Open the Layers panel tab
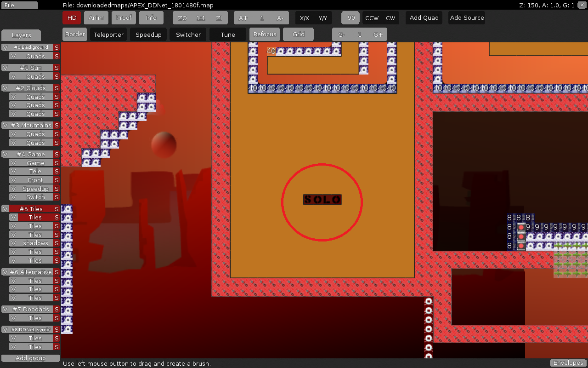This screenshot has height=368, width=588. [21, 35]
